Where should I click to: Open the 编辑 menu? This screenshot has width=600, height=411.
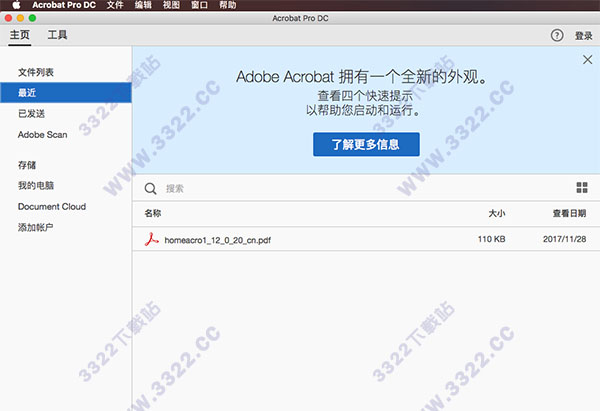click(x=143, y=5)
